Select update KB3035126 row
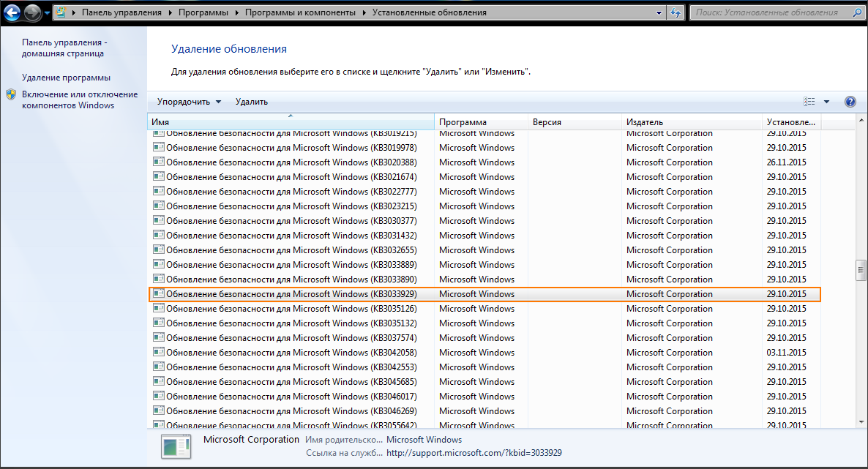 pyautogui.click(x=485, y=309)
